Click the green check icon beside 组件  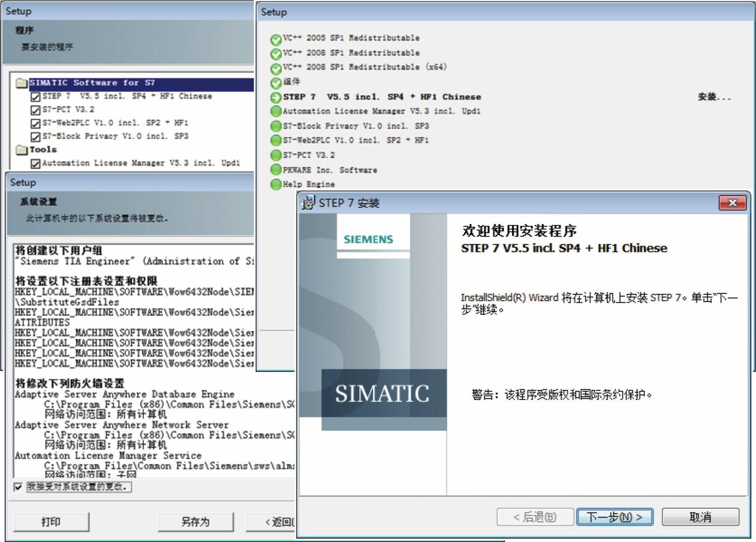[275, 83]
